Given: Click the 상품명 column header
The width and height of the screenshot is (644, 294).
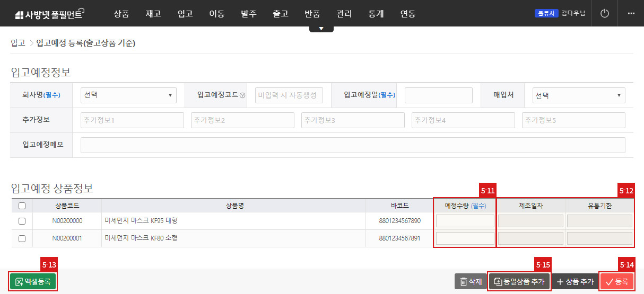Looking at the screenshot, I should [x=234, y=206].
